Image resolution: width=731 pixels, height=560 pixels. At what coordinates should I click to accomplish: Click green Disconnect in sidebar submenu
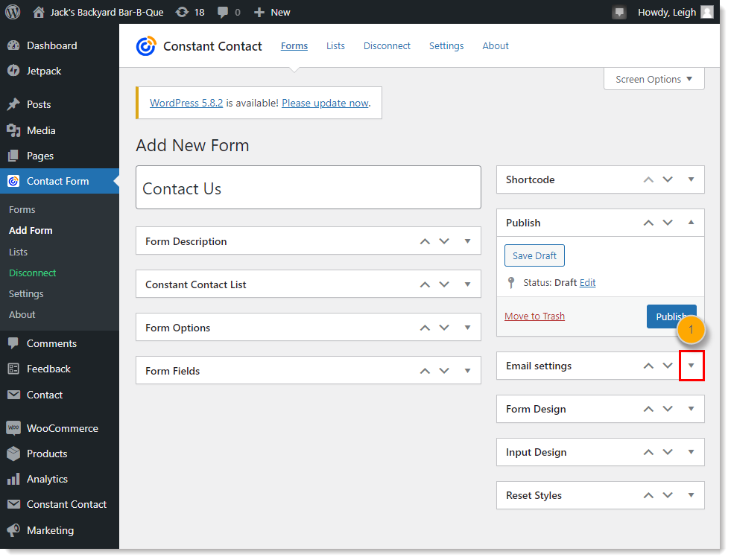tap(33, 273)
